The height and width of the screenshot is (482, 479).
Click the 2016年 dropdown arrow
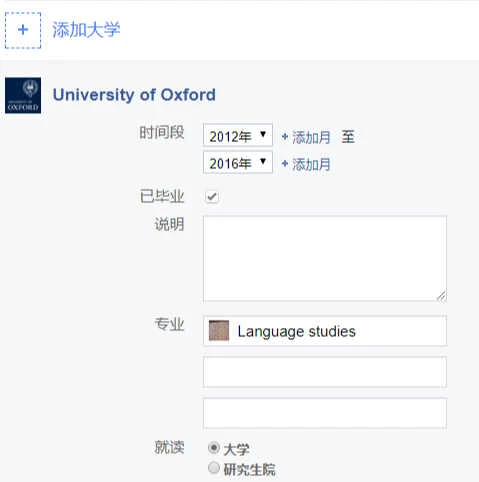263,161
